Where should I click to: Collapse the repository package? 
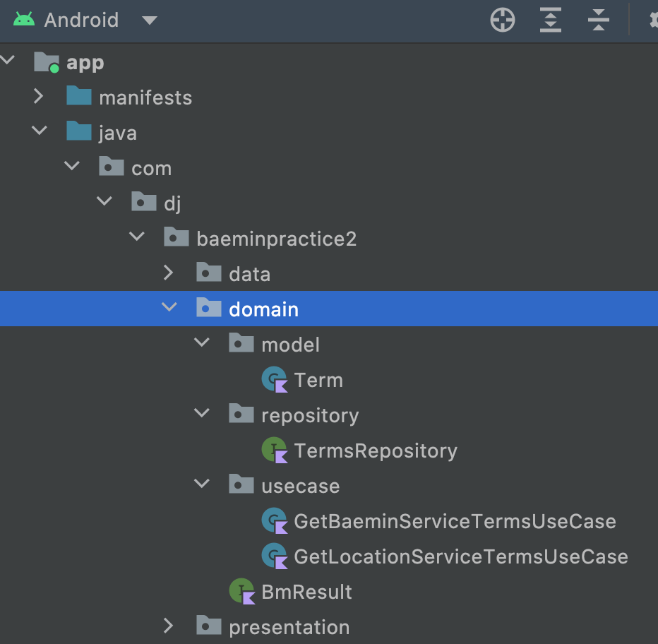[x=202, y=412]
